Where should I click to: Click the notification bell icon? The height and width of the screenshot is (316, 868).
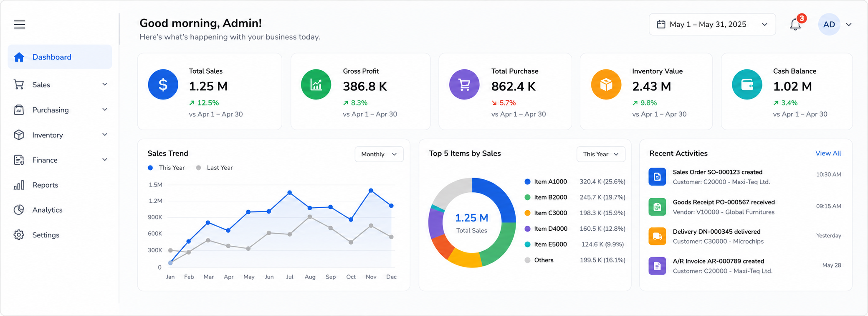coord(795,25)
